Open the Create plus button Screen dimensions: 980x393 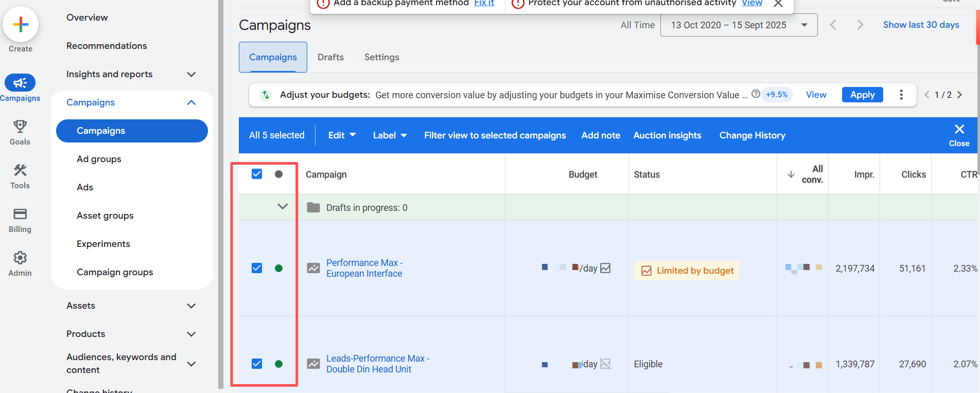point(21,24)
